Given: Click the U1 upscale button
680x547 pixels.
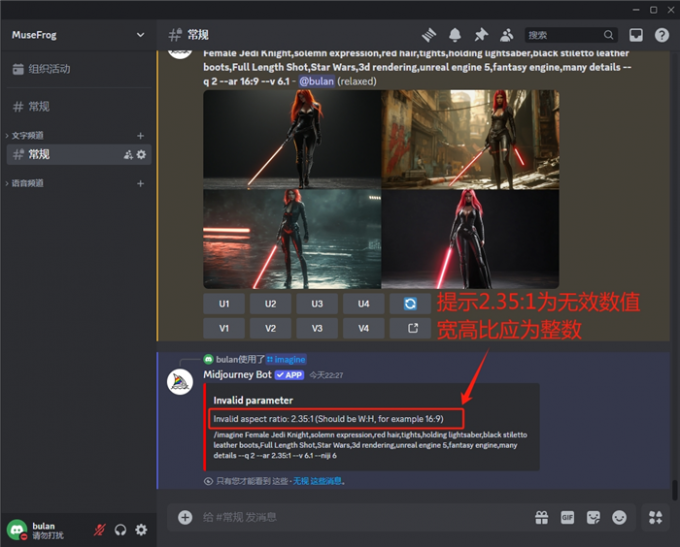Looking at the screenshot, I should coord(224,304).
